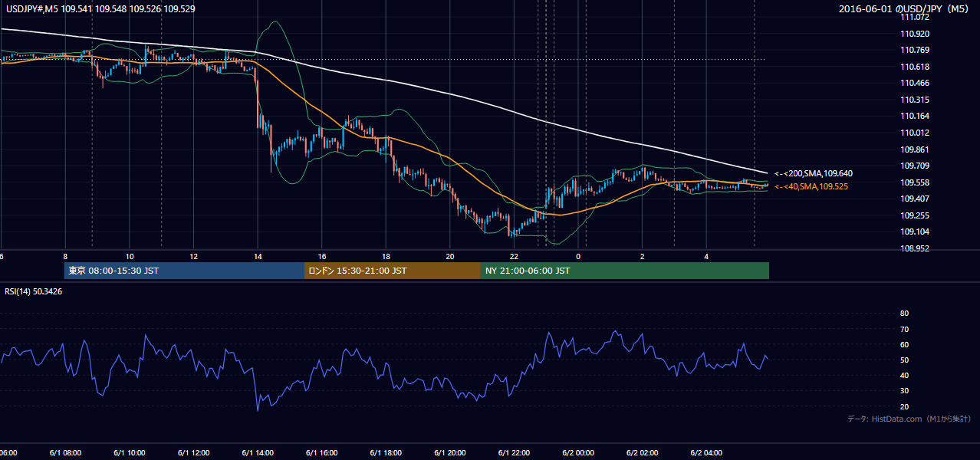Click hour marker 22 under price chart
The width and height of the screenshot is (980, 460).
(x=514, y=256)
